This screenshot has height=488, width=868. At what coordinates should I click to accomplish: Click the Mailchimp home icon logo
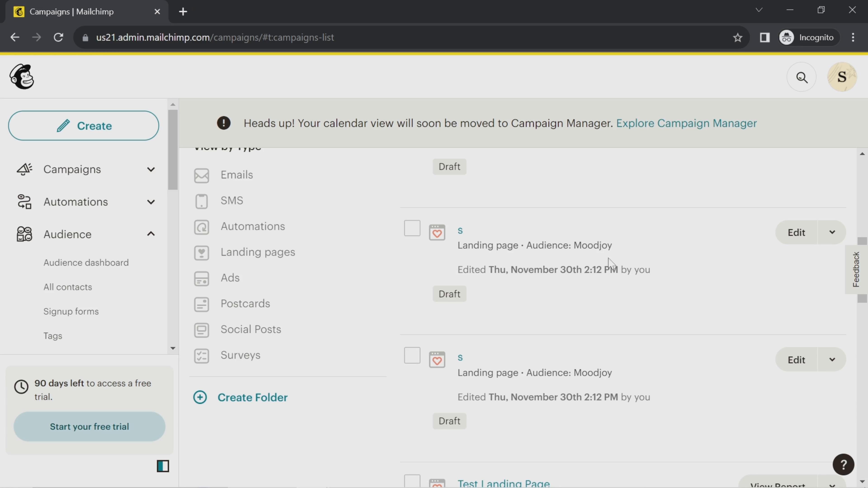click(x=21, y=77)
